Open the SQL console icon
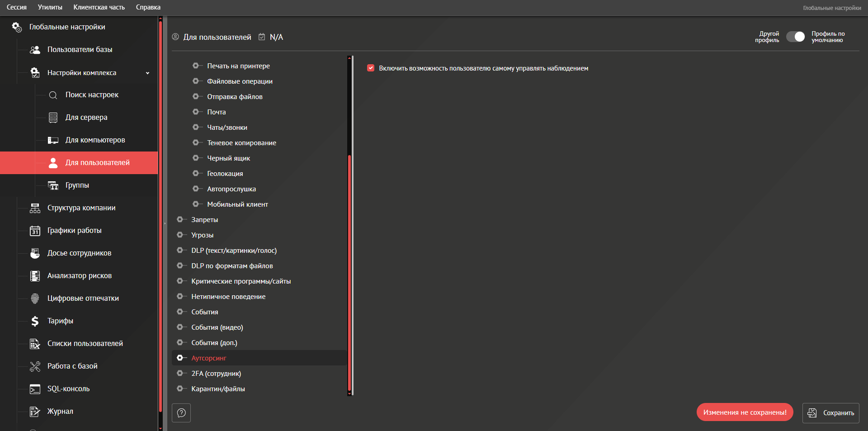The image size is (868, 431). pos(35,389)
